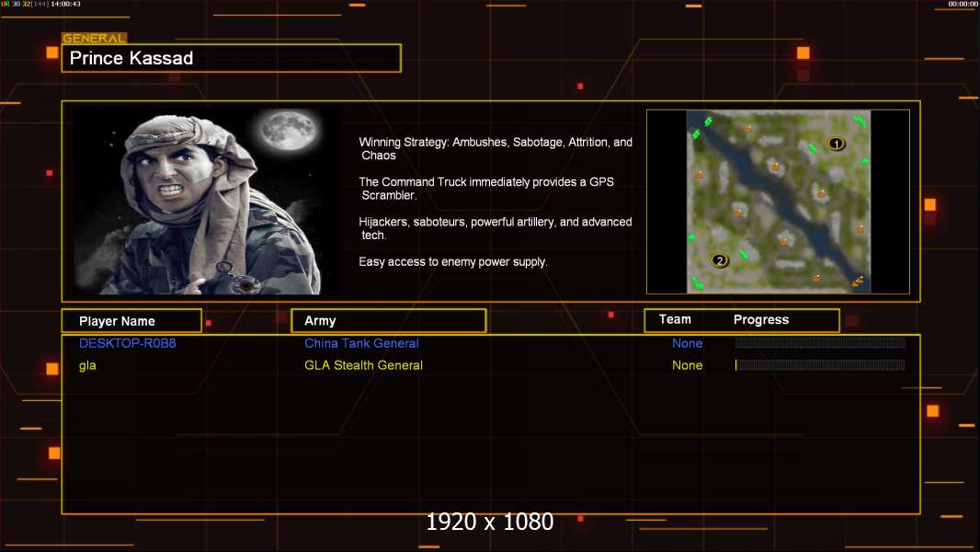Click the map preview thumbnail

click(x=778, y=201)
